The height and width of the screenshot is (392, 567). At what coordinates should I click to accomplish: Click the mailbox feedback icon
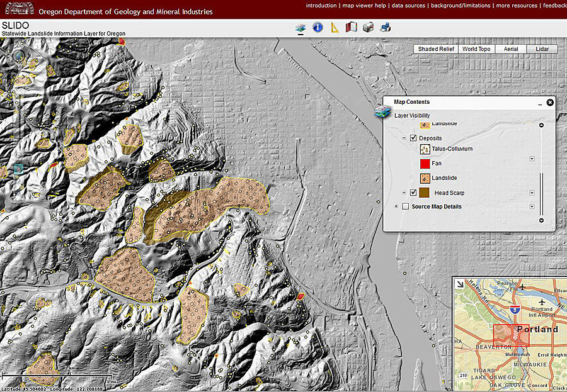369,27
